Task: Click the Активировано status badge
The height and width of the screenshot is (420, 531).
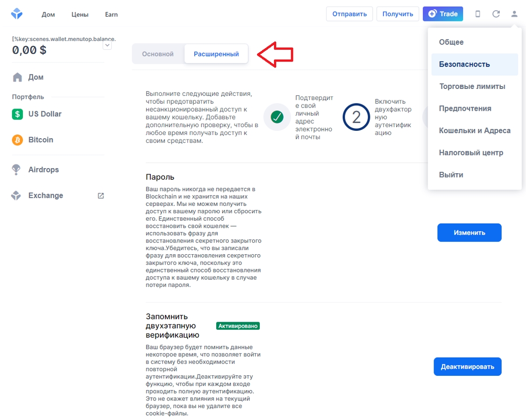Action: [x=238, y=326]
